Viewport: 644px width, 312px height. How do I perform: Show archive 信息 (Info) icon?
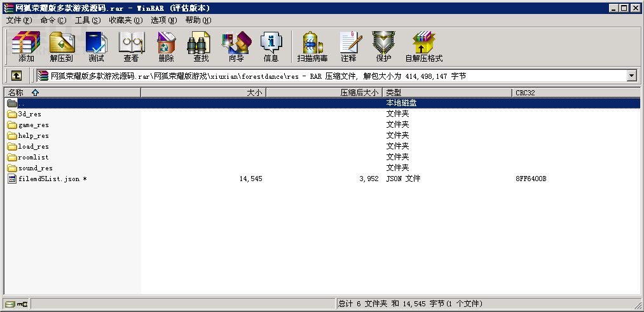pos(271,43)
